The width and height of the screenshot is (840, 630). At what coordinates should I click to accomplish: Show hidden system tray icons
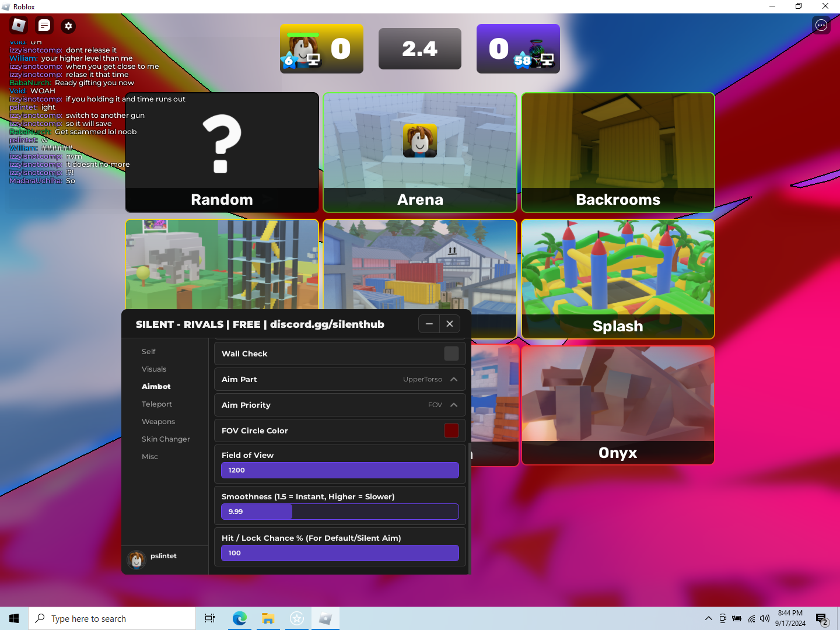click(708, 618)
